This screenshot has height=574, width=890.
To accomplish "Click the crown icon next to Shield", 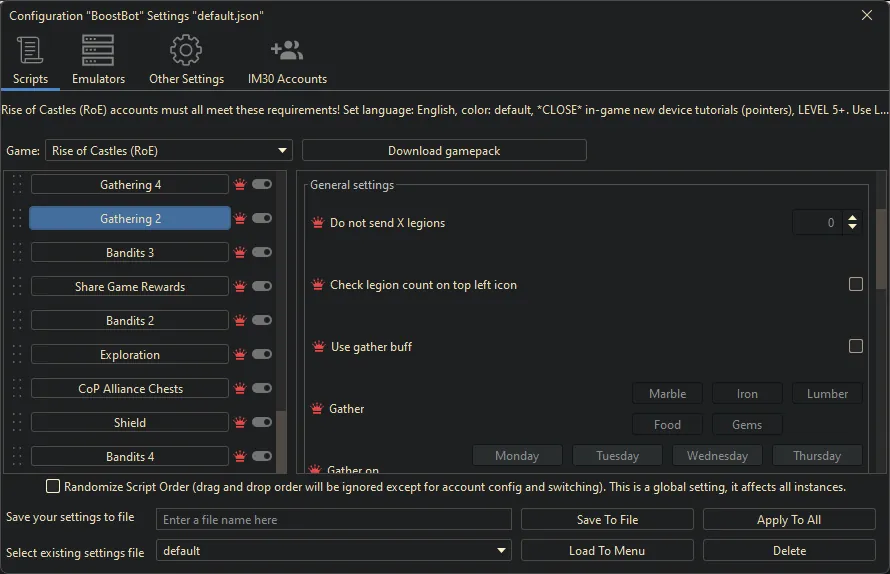I will click(x=240, y=423).
